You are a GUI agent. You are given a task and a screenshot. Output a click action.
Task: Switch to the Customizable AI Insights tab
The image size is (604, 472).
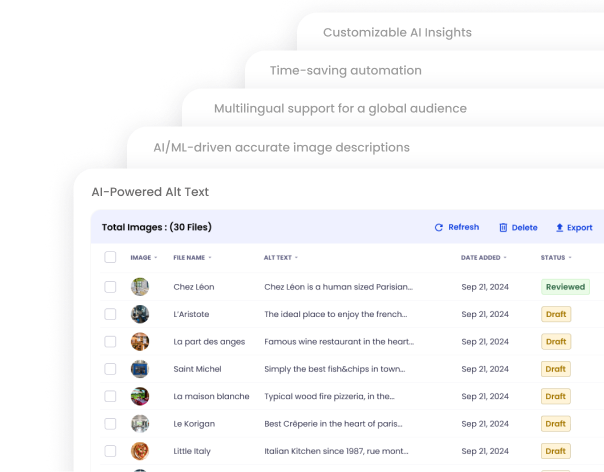pyautogui.click(x=397, y=32)
